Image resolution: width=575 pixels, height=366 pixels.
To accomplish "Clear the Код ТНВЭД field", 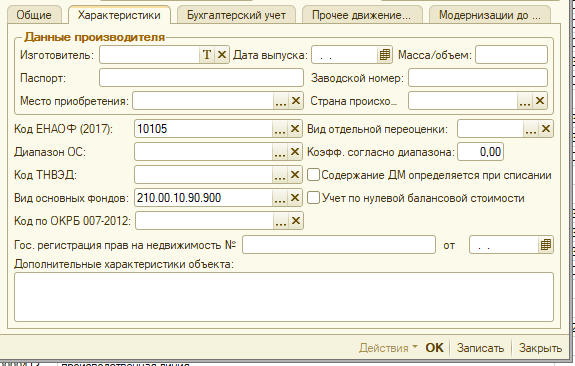I will click(295, 175).
